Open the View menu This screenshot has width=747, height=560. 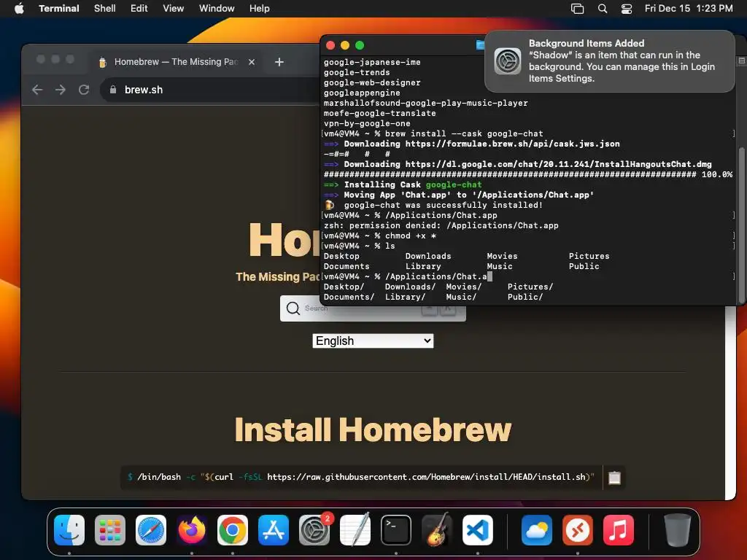point(174,8)
